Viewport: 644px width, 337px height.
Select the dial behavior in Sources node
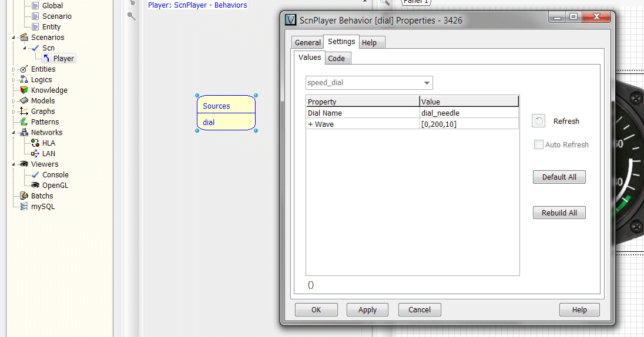pos(209,123)
